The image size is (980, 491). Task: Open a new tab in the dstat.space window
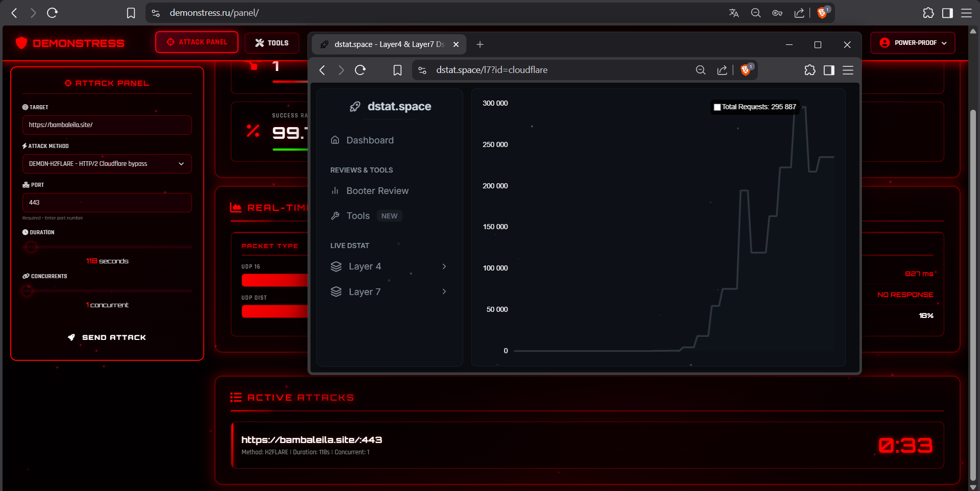pyautogui.click(x=480, y=44)
